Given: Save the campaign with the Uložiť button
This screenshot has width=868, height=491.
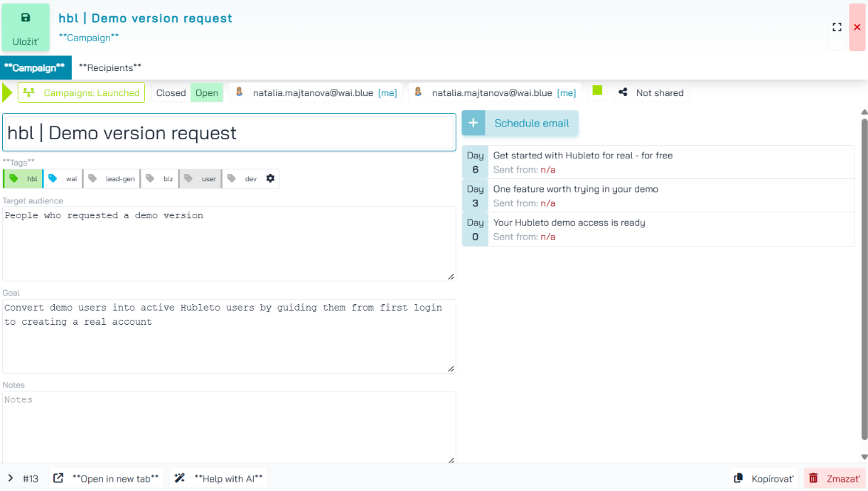Looking at the screenshot, I should (x=26, y=27).
